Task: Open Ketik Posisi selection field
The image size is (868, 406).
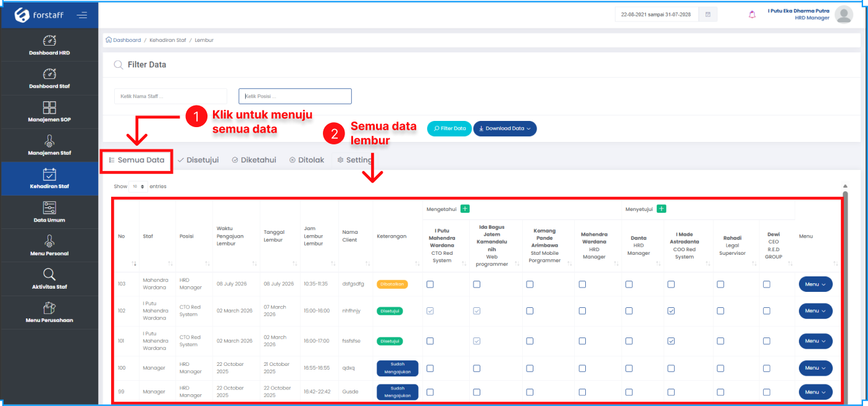Action: [295, 96]
